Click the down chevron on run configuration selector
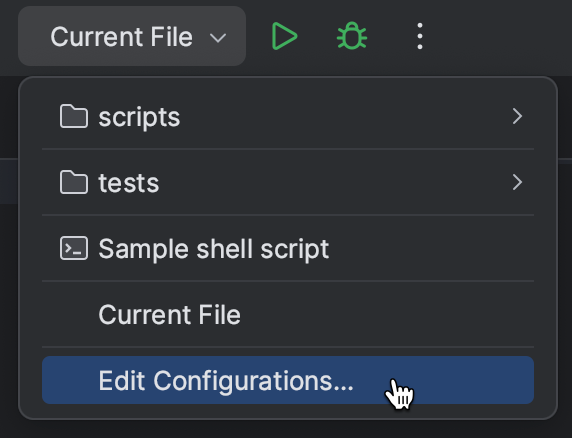The image size is (572, 438). point(218,38)
